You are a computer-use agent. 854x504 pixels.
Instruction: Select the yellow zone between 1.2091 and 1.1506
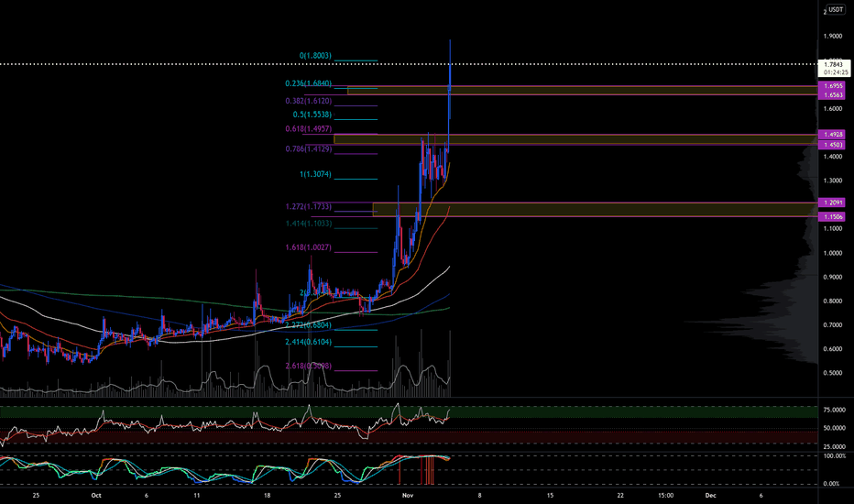tap(596, 209)
